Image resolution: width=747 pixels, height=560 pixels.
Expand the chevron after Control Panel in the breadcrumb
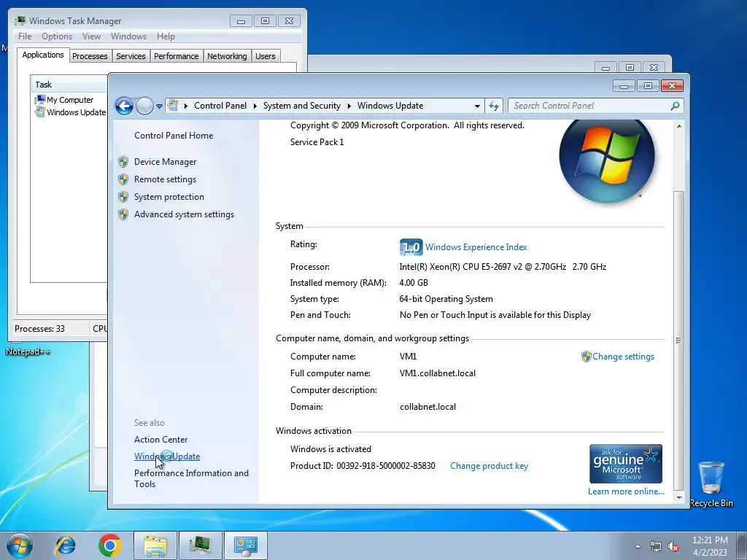(x=255, y=106)
